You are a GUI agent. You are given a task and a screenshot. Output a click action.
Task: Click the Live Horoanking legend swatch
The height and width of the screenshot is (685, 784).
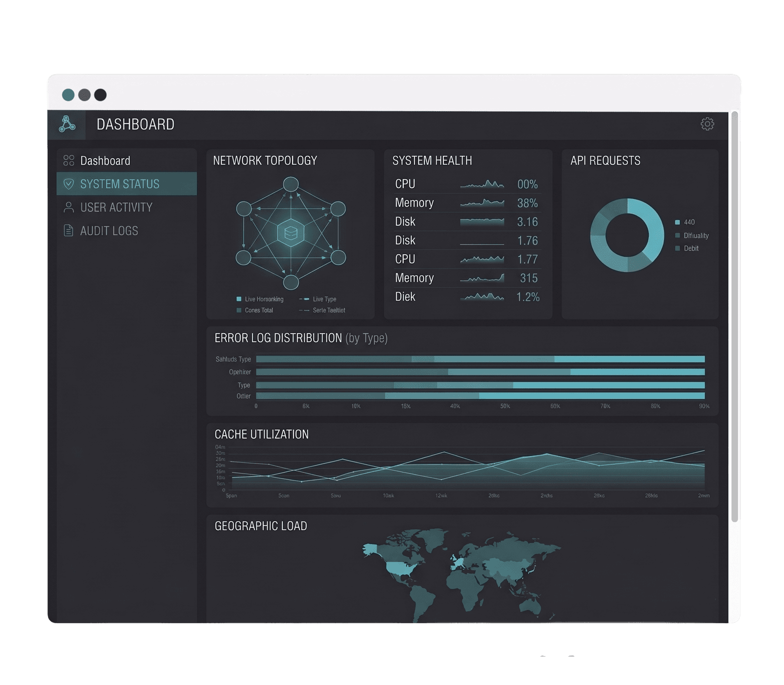click(239, 299)
